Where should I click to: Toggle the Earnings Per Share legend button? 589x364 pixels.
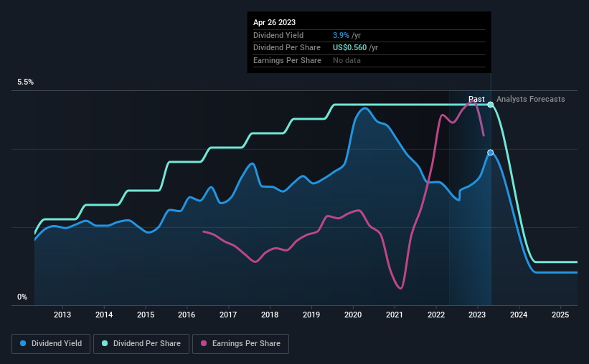pyautogui.click(x=241, y=344)
